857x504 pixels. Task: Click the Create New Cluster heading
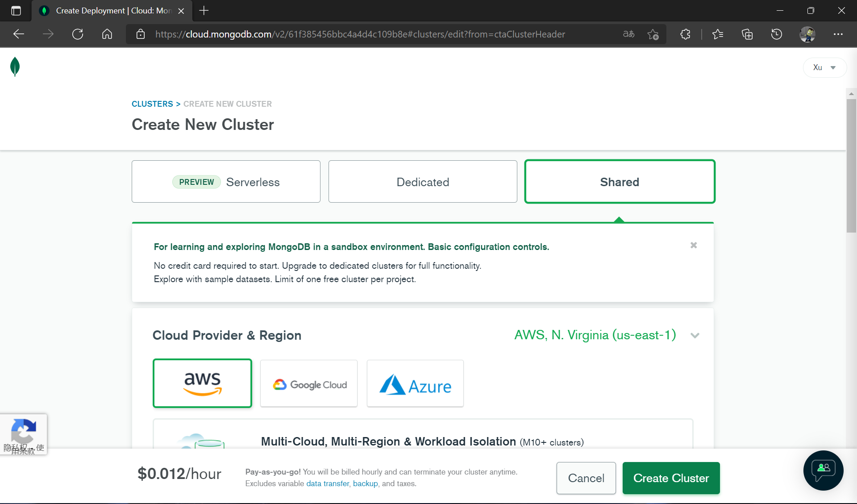coord(203,125)
